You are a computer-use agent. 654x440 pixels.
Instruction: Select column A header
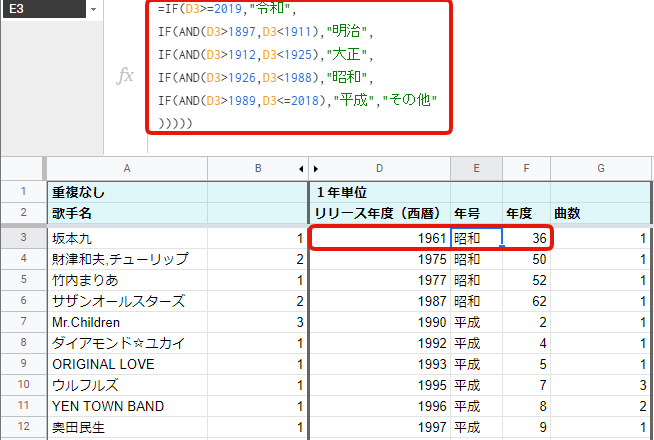[x=126, y=168]
